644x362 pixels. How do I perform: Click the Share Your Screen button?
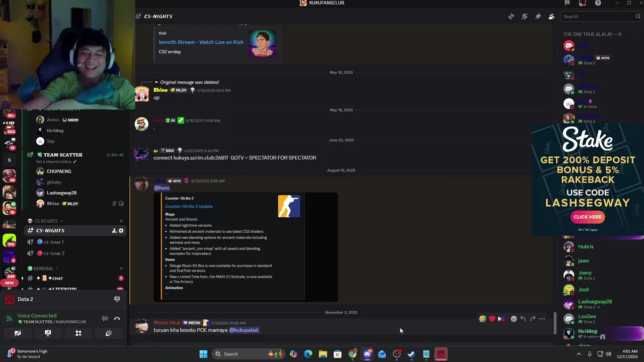point(48,333)
